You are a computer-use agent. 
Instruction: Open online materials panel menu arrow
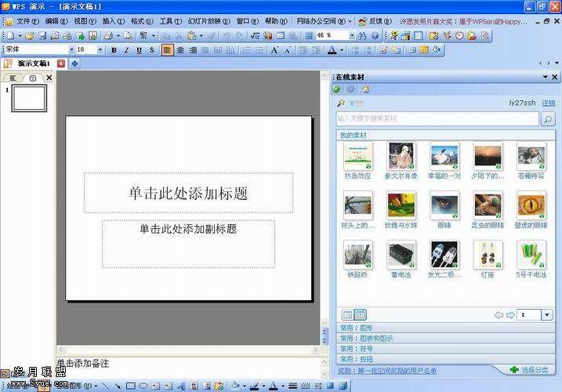click(x=546, y=77)
